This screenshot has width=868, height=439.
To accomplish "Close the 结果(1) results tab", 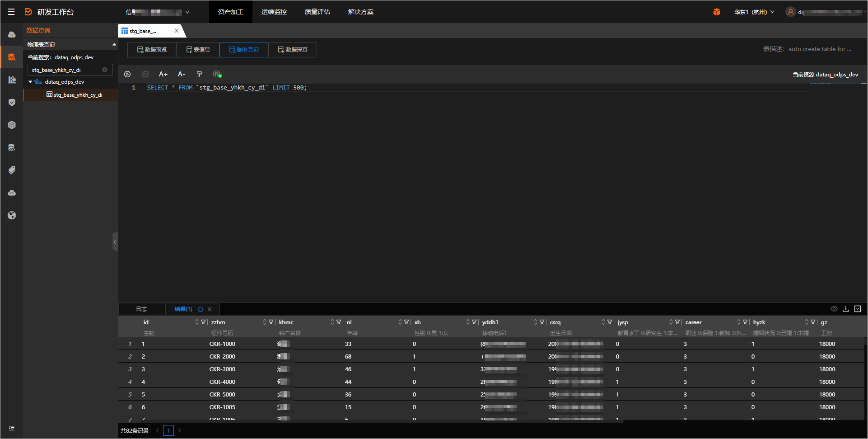I will [x=210, y=309].
